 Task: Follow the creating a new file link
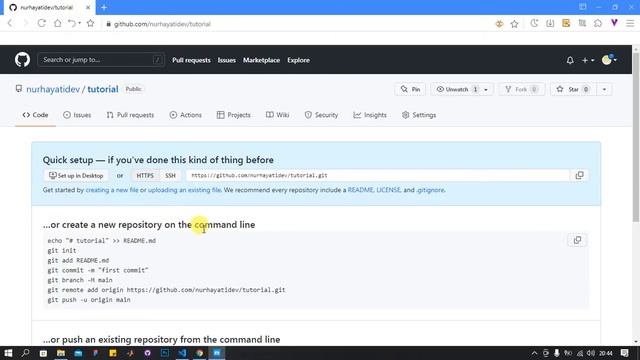[x=112, y=190]
